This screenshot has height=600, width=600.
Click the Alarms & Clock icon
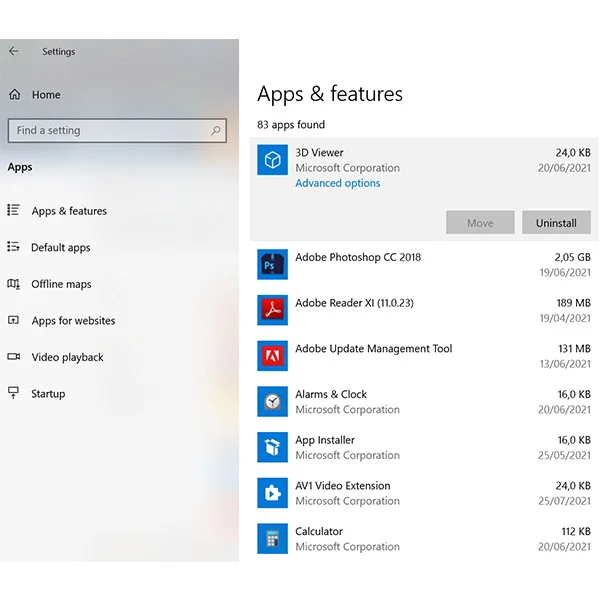coord(272,401)
